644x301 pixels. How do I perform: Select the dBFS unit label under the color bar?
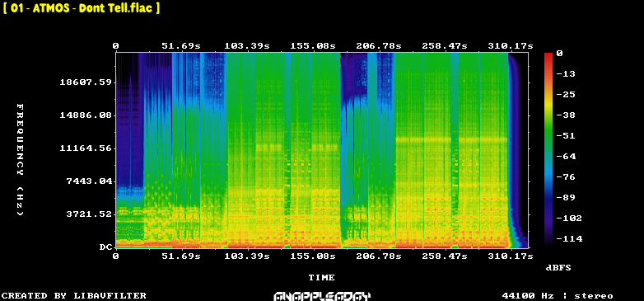pos(558,268)
